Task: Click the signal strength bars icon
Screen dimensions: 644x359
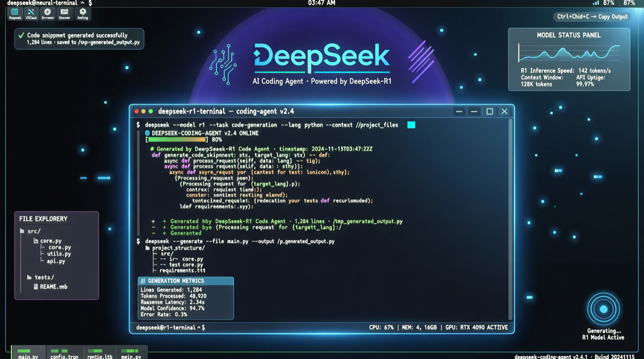Action: (595, 3)
